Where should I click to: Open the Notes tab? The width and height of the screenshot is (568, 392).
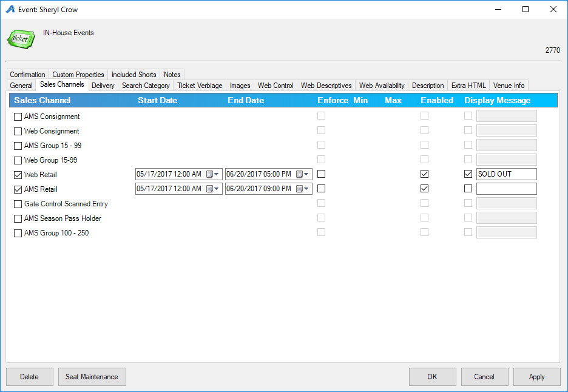(172, 74)
